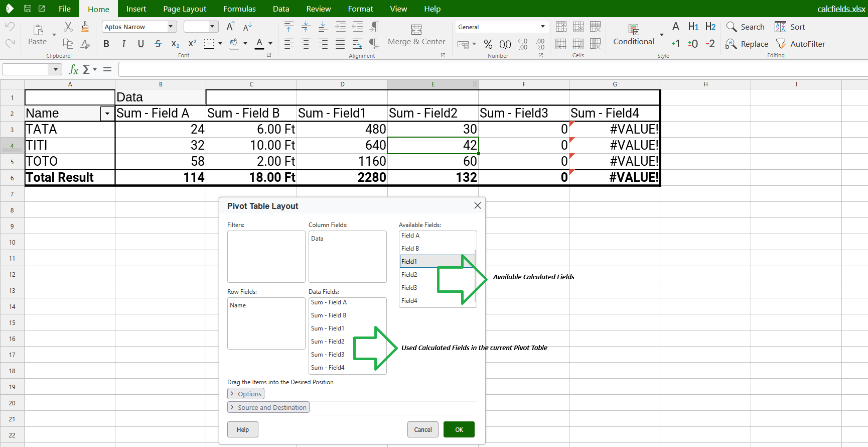This screenshot has width=868, height=447.
Task: Toggle Italic formatting
Action: (x=123, y=44)
